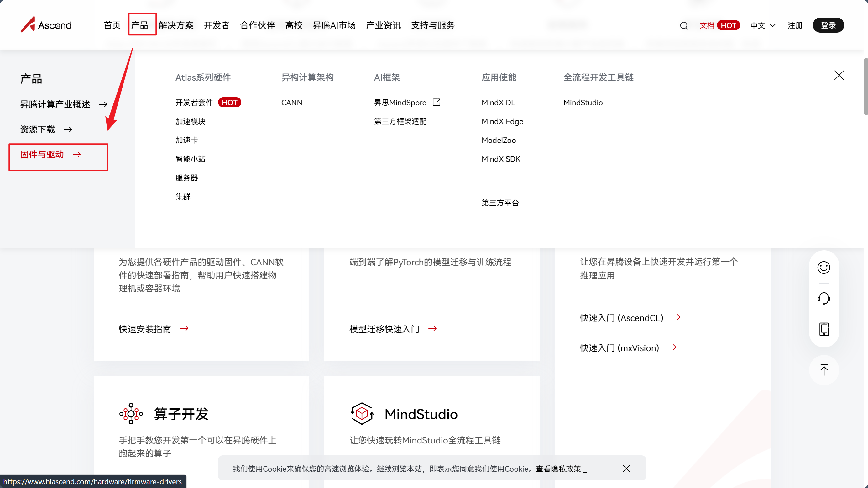Click the Ascend logo

(x=46, y=24)
